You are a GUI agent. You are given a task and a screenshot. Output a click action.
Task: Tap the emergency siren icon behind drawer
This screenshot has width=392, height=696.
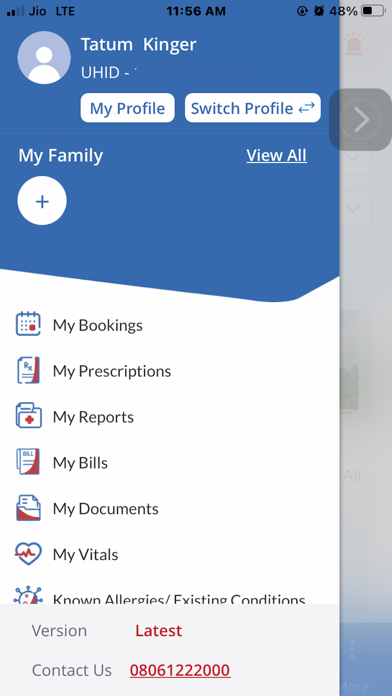click(x=354, y=44)
